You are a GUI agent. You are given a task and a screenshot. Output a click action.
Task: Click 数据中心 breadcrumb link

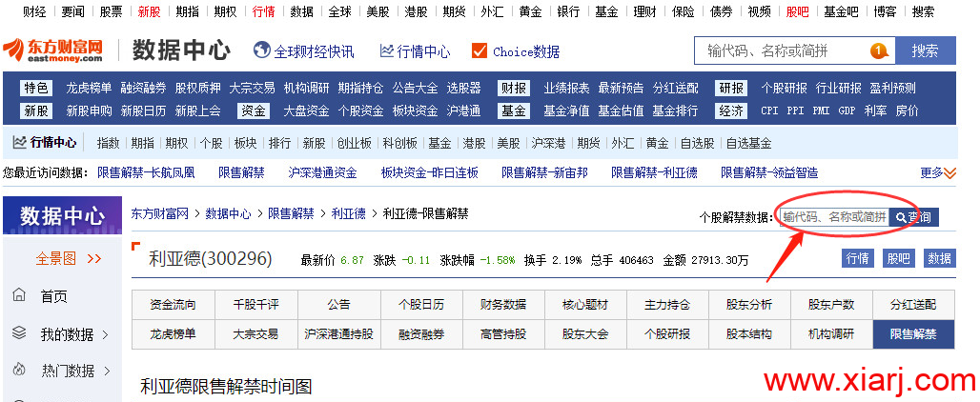click(x=228, y=214)
